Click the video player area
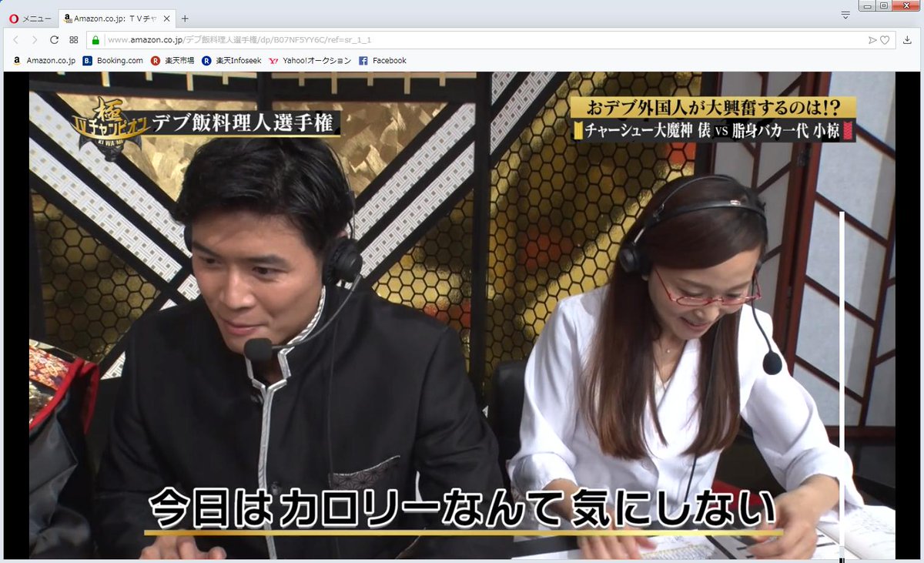 pyautogui.click(x=462, y=315)
